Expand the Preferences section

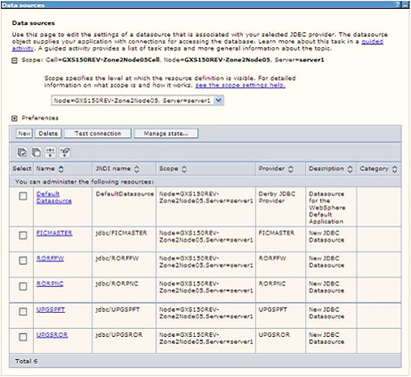(x=14, y=118)
